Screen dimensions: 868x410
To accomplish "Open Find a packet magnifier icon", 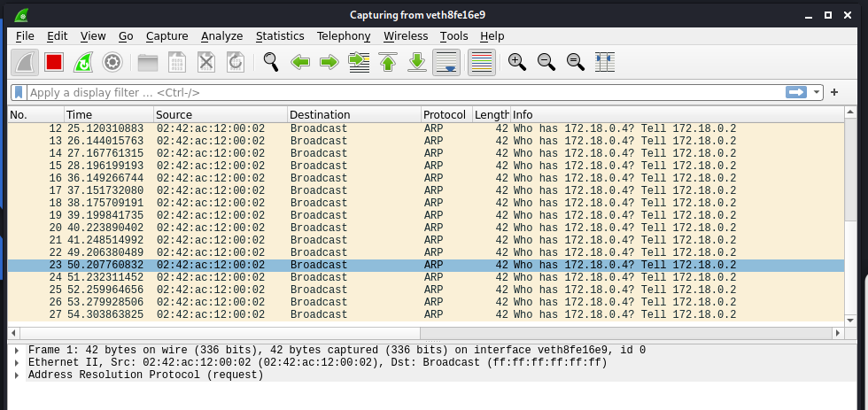I will coord(271,62).
